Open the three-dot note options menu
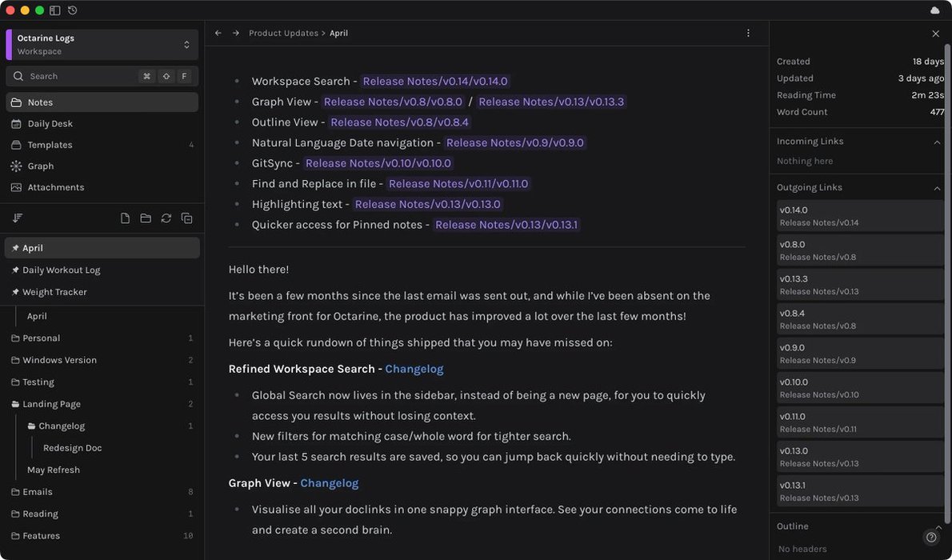Image resolution: width=952 pixels, height=560 pixels. (748, 34)
